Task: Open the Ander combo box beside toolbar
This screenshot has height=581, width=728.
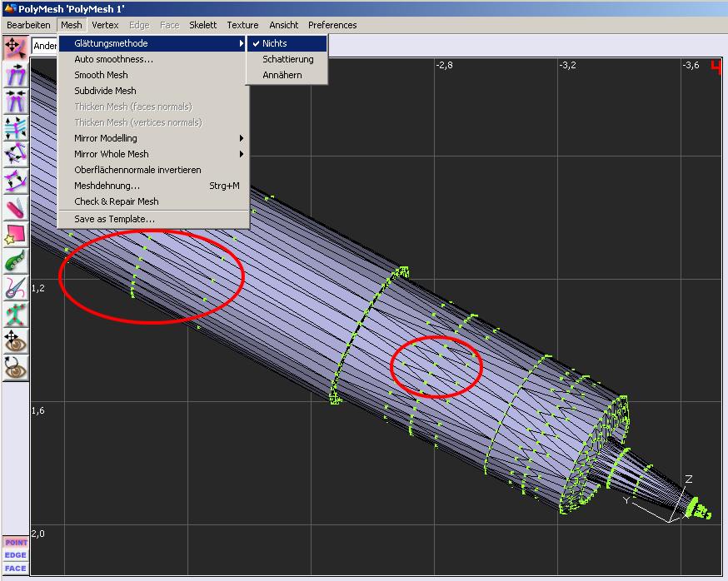Action: click(x=45, y=46)
